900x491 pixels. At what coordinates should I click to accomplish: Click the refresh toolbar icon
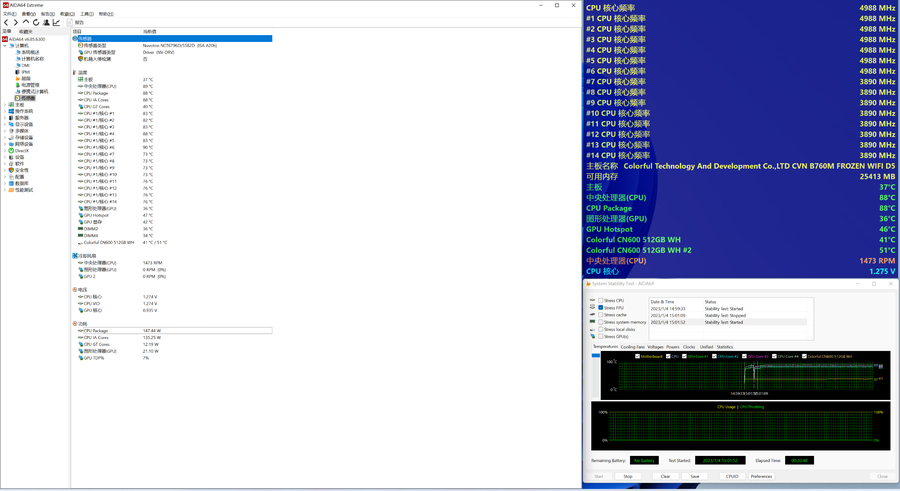pyautogui.click(x=36, y=22)
